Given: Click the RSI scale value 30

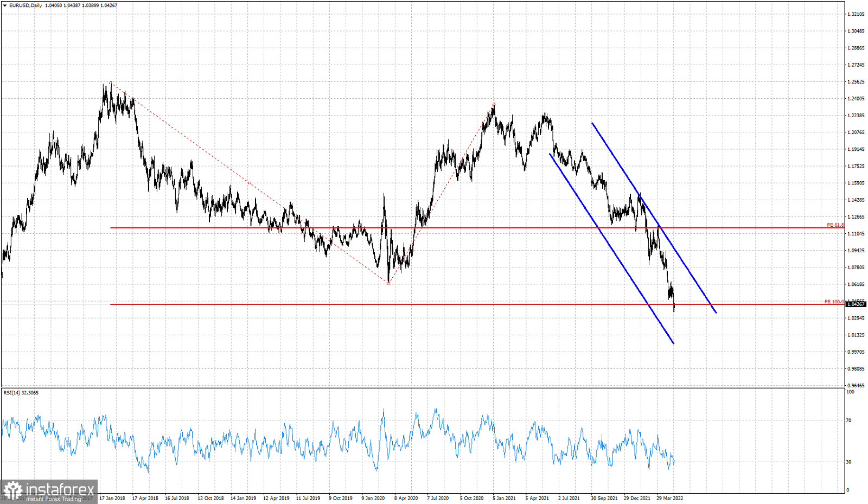Looking at the screenshot, I should pyautogui.click(x=849, y=462).
